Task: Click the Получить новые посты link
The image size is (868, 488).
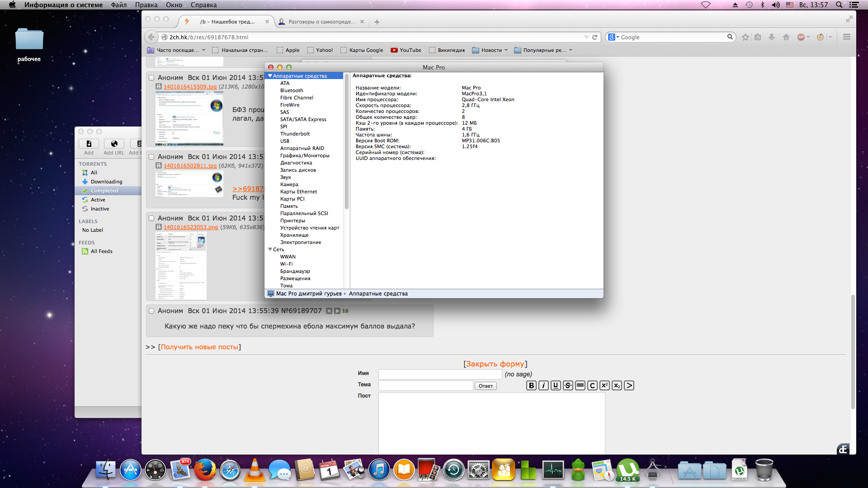Action: [x=199, y=347]
